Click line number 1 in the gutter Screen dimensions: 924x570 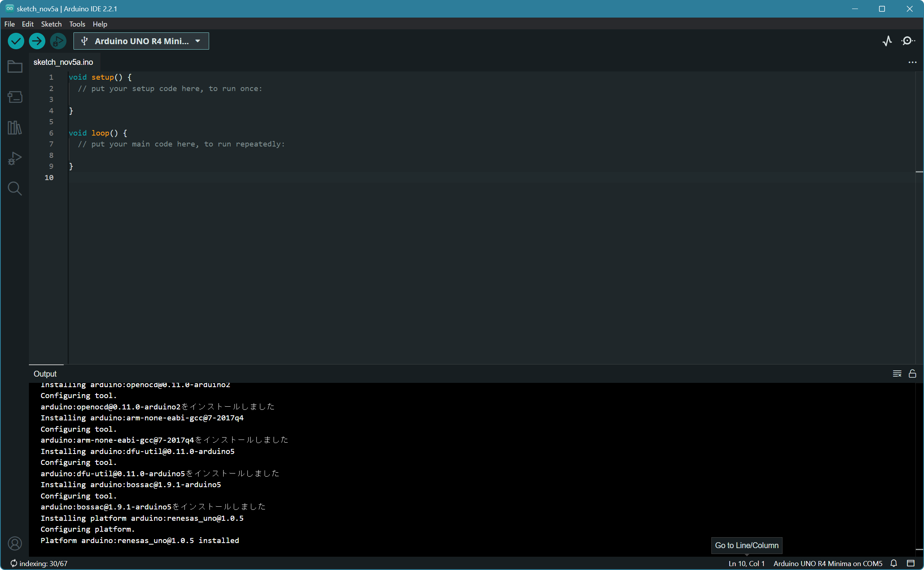pyautogui.click(x=51, y=77)
